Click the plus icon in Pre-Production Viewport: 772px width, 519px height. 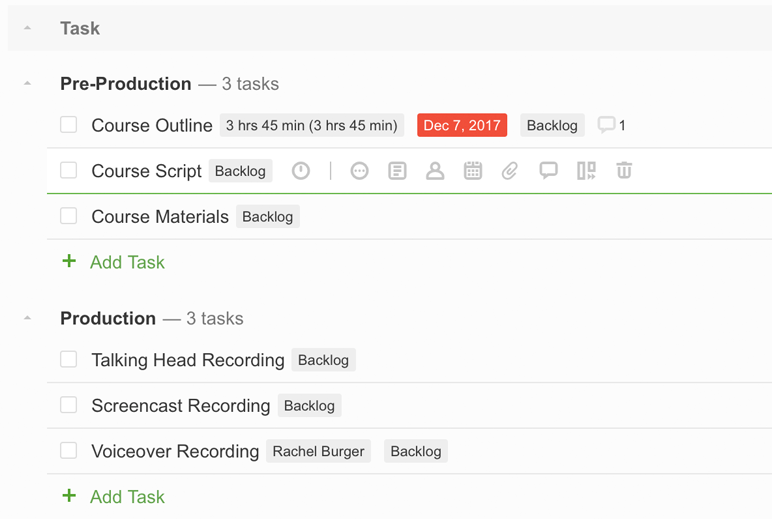tap(69, 261)
